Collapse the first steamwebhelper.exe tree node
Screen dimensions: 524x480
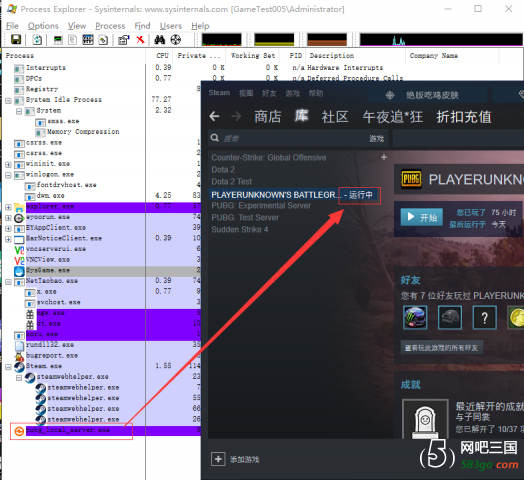coord(19,378)
